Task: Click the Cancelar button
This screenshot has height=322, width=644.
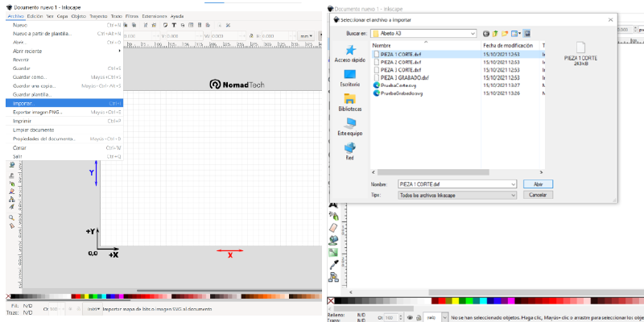Action: [538, 195]
